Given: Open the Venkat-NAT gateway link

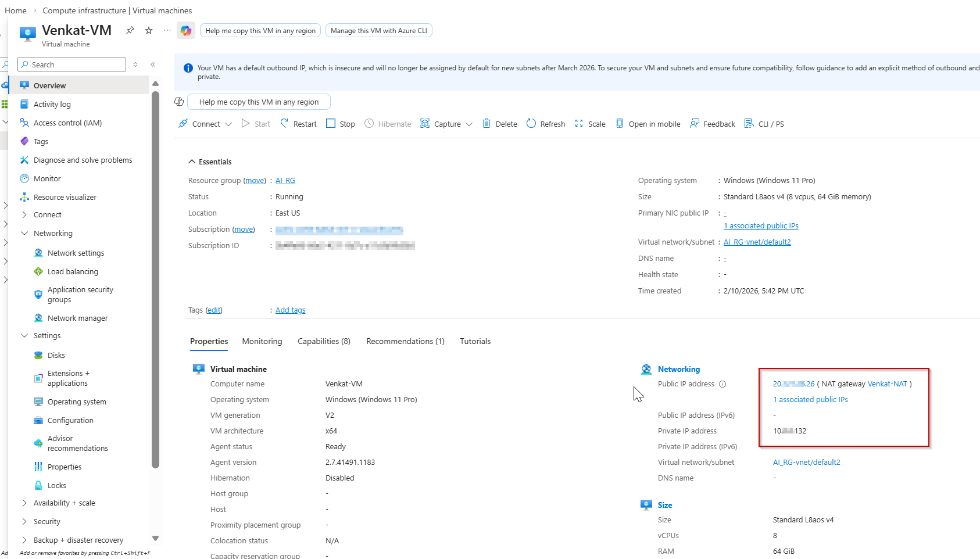Looking at the screenshot, I should pos(887,384).
